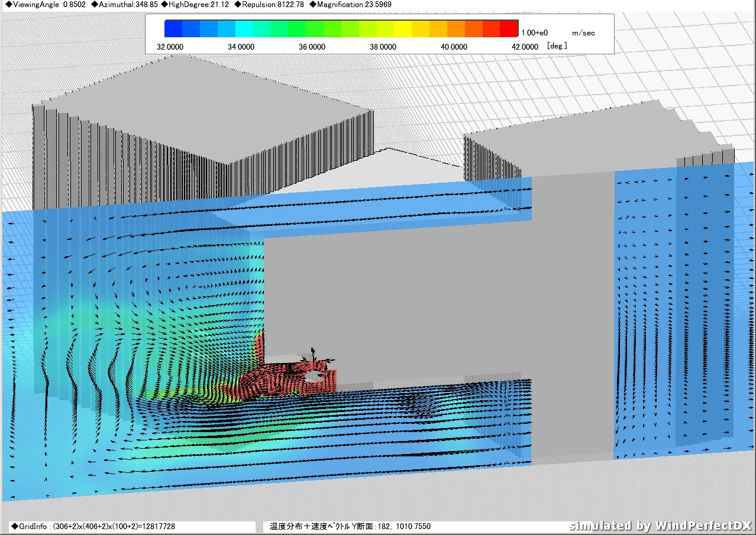The width and height of the screenshot is (756, 535).
Task: Pick the bright yellow legend color segment
Action: (x=403, y=29)
